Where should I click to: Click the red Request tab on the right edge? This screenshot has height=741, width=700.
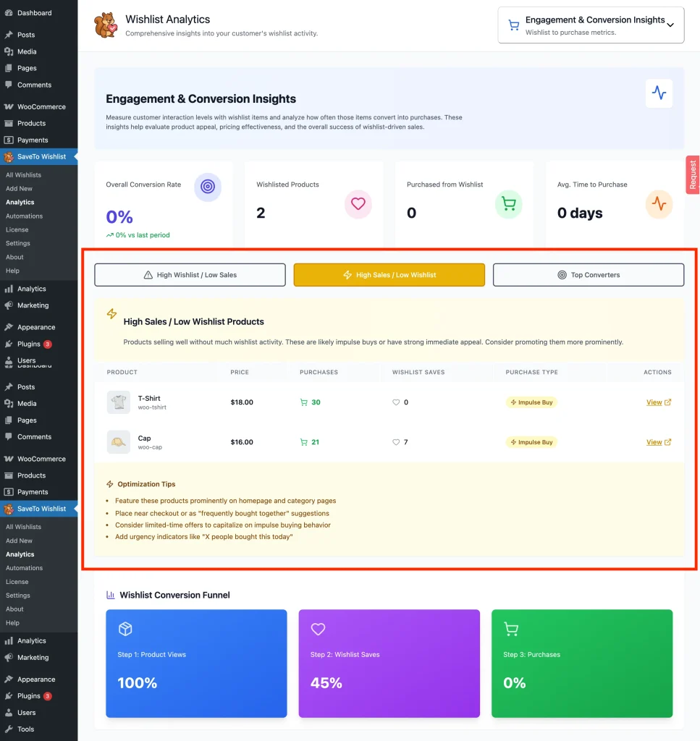click(x=692, y=174)
